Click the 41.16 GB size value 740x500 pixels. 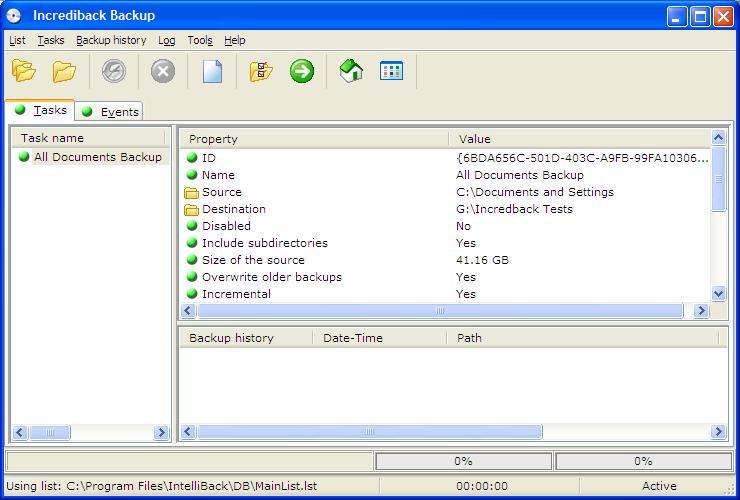pos(482,260)
